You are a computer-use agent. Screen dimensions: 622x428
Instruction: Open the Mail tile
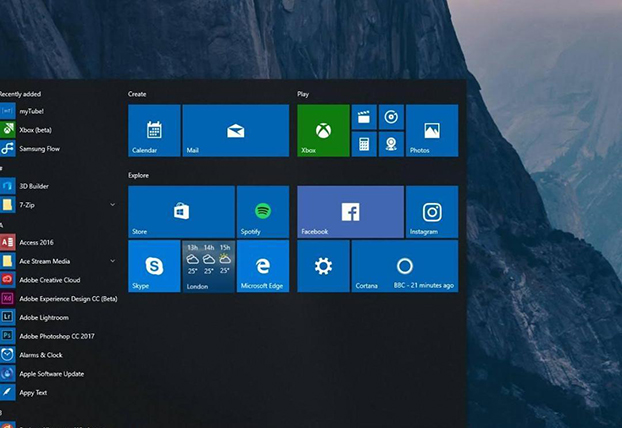click(236, 131)
